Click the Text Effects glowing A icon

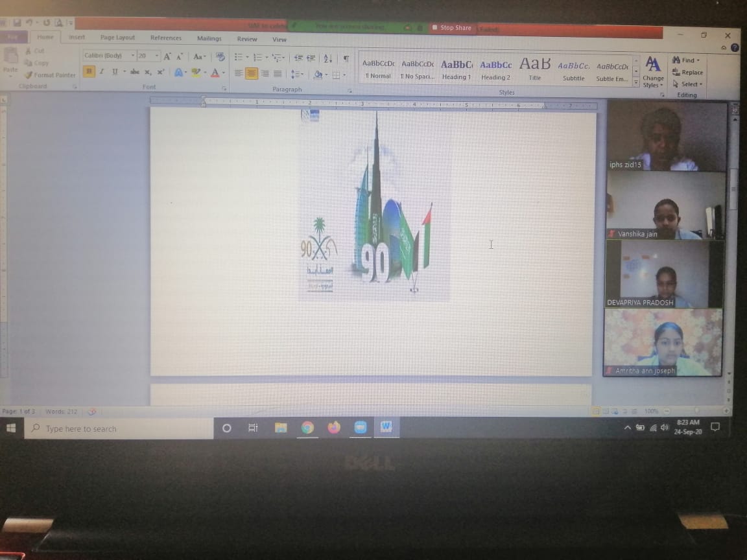pyautogui.click(x=178, y=73)
